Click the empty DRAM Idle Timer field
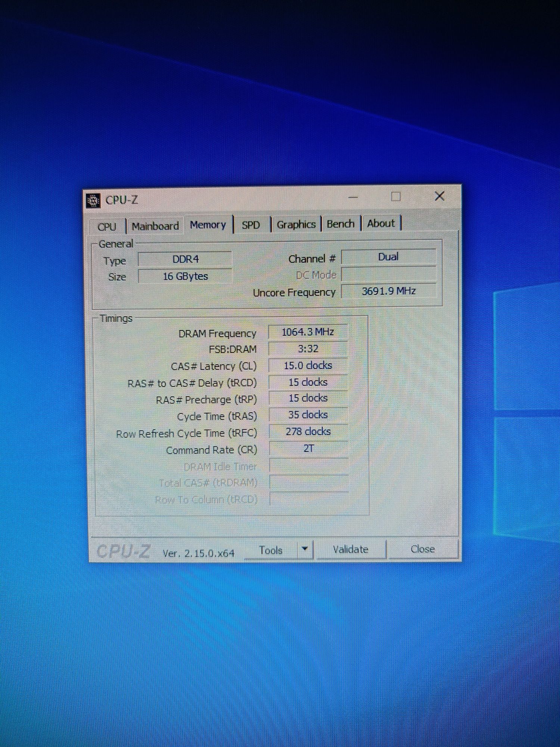The height and width of the screenshot is (747, 560). pos(309,465)
